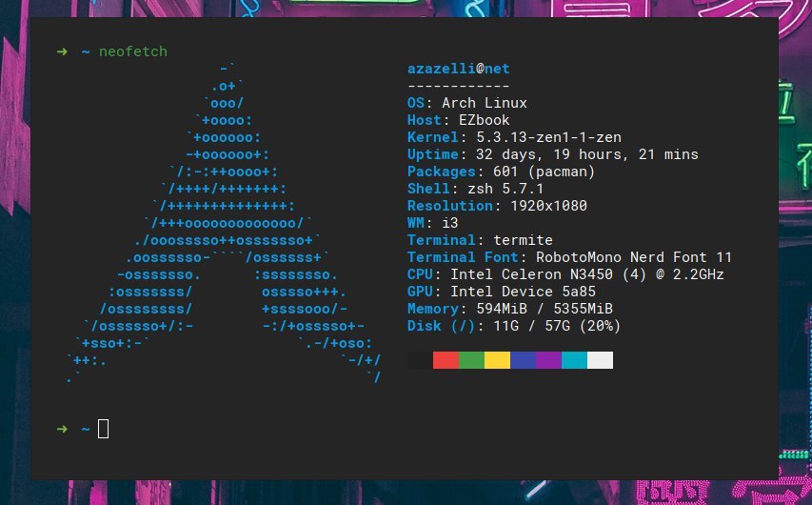
Task: Click the 'GPU: Intel Device 5a85' line
Action: coord(502,291)
